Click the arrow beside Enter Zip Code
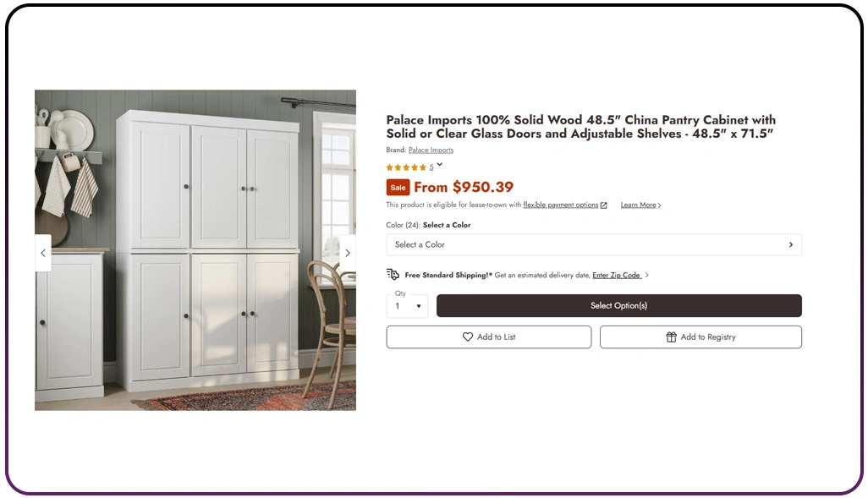 (x=647, y=275)
